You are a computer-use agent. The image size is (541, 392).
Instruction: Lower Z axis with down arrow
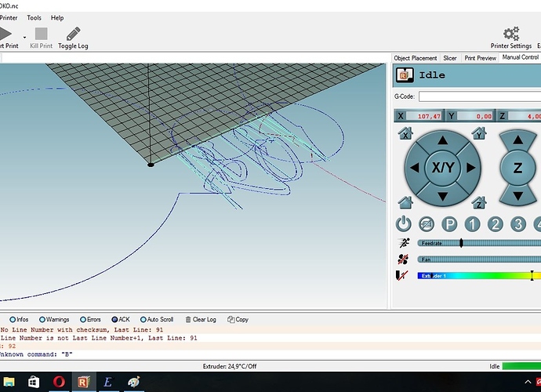pyautogui.click(x=517, y=196)
